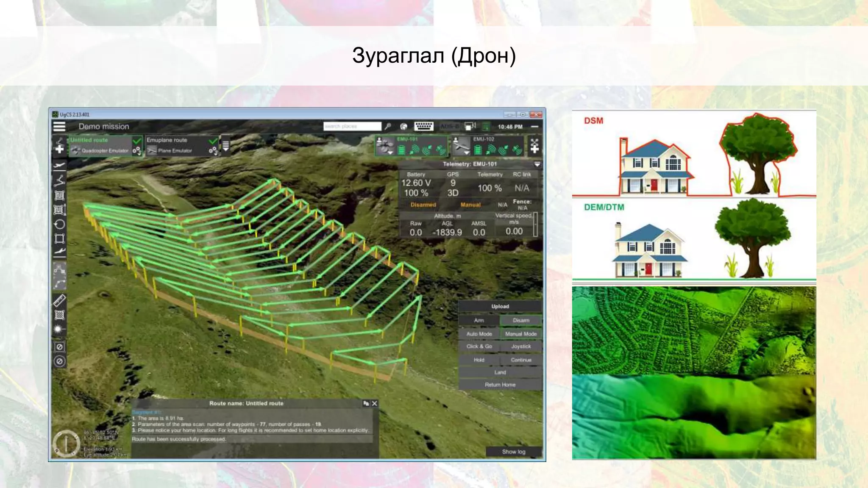Viewport: 868px width, 488px height.
Task: Click the add new route icon
Action: [59, 146]
